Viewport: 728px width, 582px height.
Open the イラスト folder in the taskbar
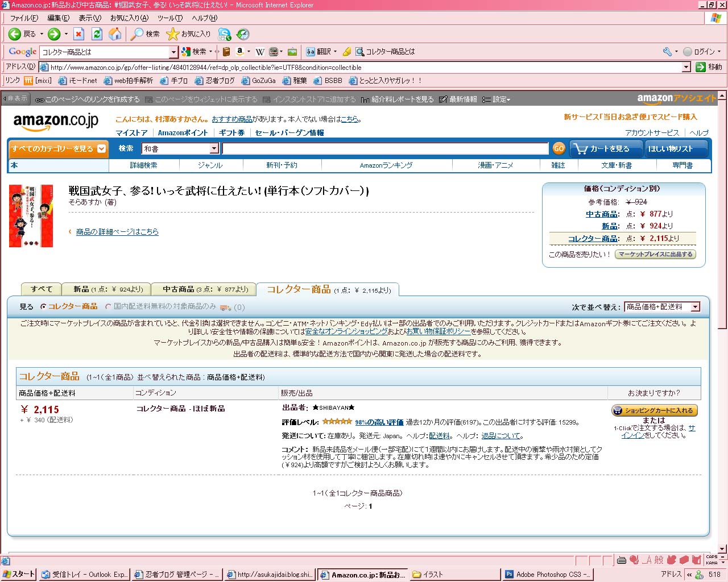tap(456, 575)
